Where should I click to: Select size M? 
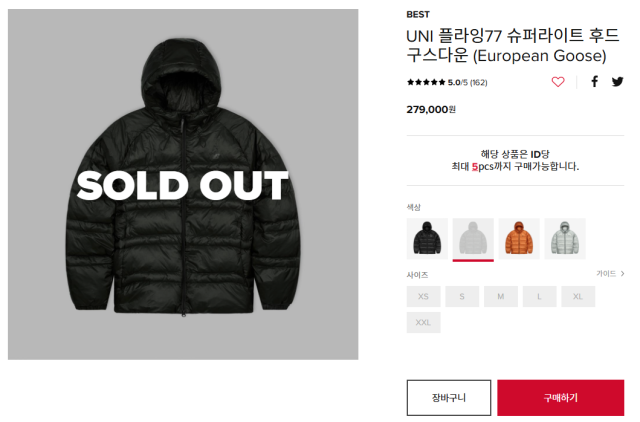pyautogui.click(x=501, y=296)
